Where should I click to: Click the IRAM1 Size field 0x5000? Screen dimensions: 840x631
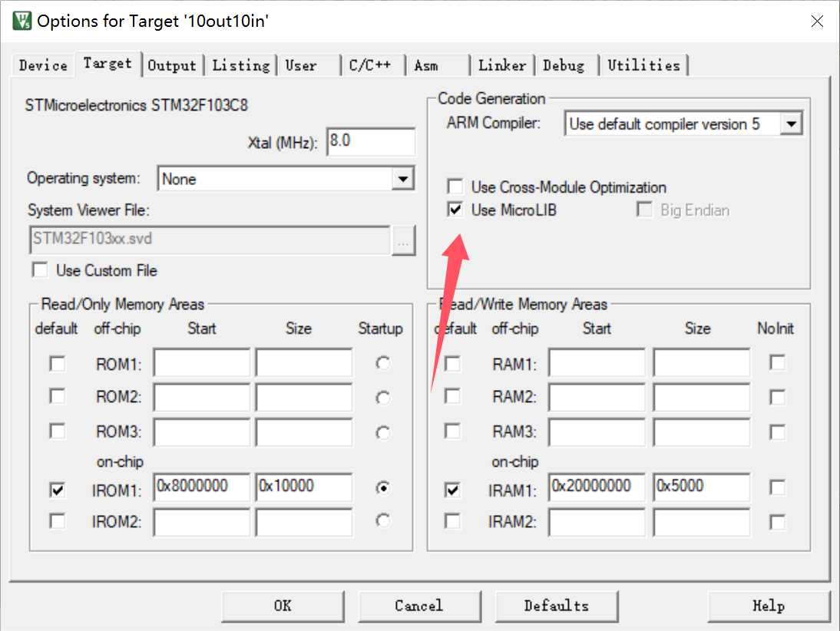[x=701, y=487]
